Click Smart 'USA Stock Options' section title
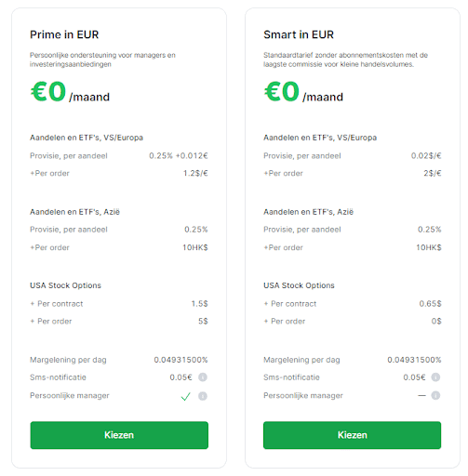The width and height of the screenshot is (468, 476). click(x=299, y=285)
